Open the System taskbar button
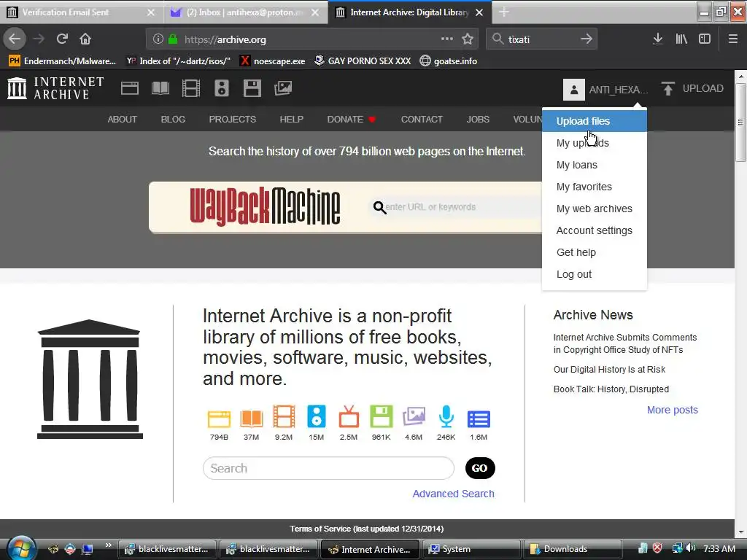 point(471,549)
